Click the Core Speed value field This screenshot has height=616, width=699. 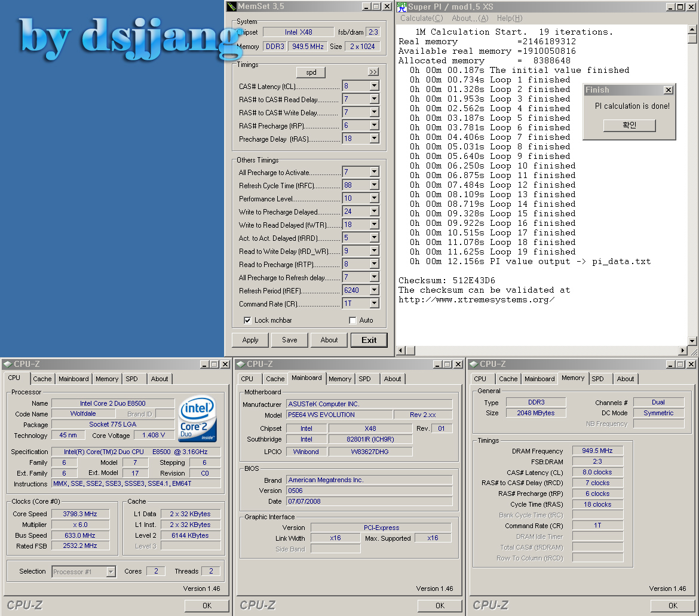(80, 514)
